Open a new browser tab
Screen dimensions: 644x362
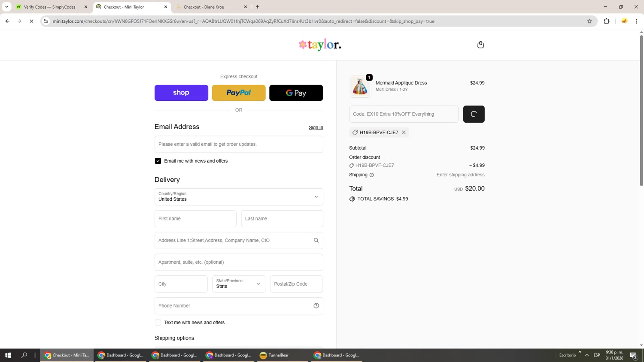click(x=258, y=7)
